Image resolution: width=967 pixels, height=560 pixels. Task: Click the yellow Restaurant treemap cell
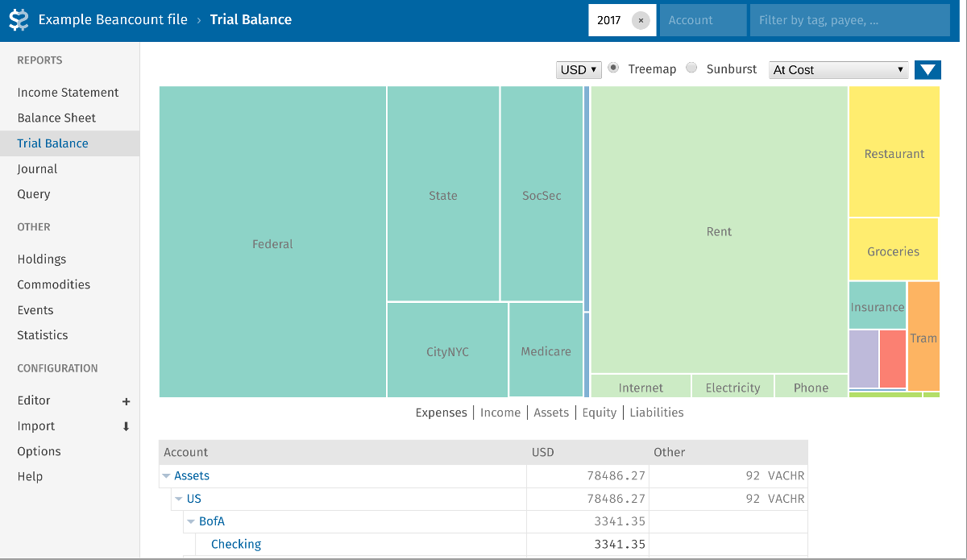tap(894, 153)
